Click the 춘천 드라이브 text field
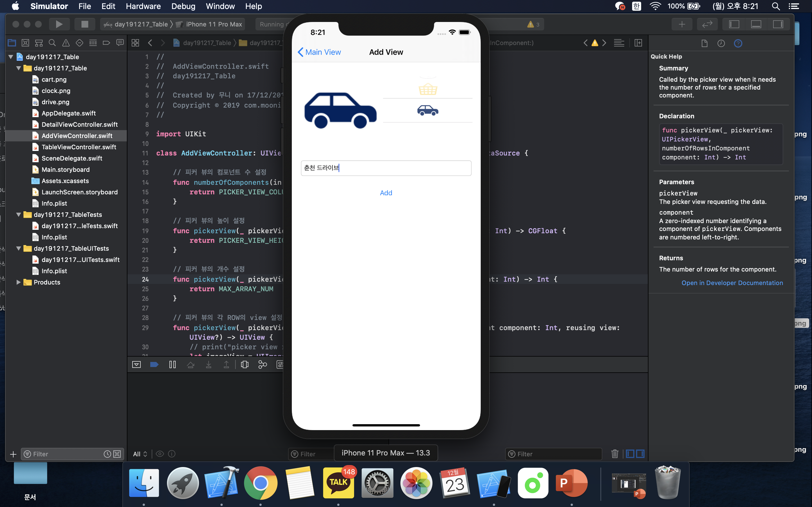The width and height of the screenshot is (812, 507). pyautogui.click(x=386, y=168)
